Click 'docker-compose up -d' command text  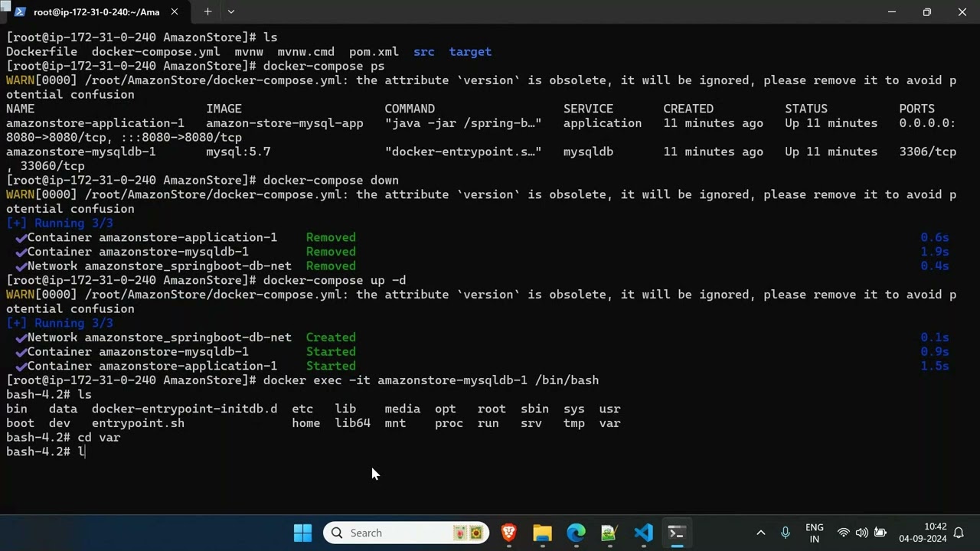click(335, 280)
